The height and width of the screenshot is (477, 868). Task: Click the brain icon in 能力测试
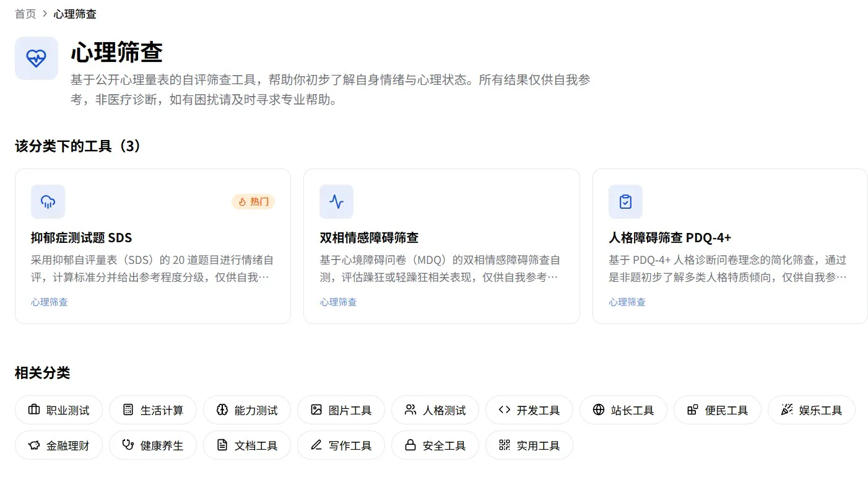point(222,409)
